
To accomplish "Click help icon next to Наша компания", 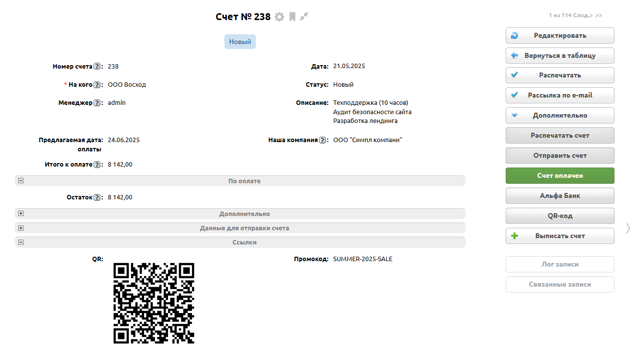I will 322,140.
